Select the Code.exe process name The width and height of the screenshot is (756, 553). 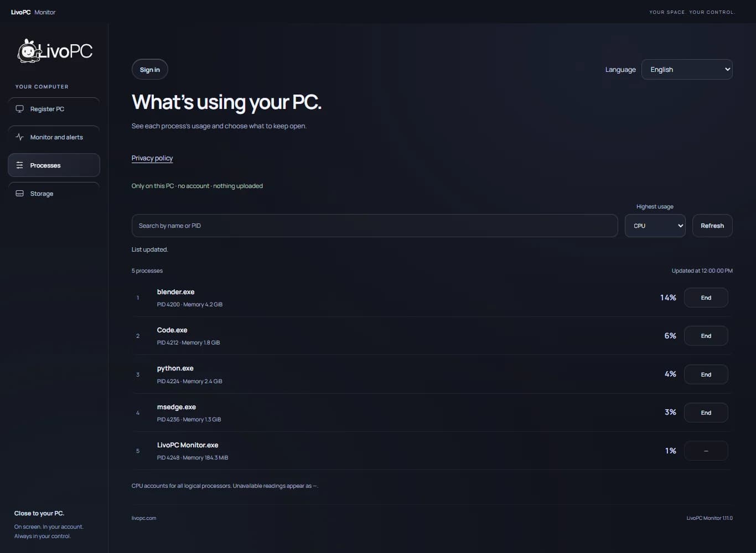(x=172, y=330)
